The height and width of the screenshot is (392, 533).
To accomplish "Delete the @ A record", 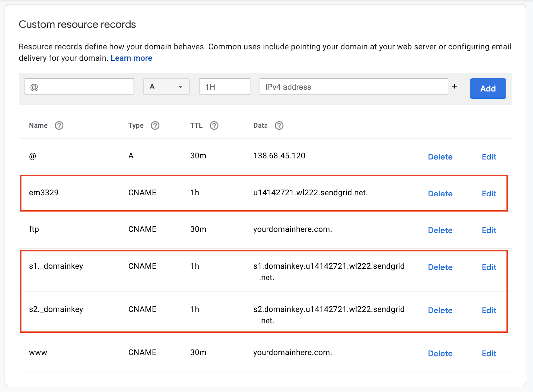I will pyautogui.click(x=440, y=157).
